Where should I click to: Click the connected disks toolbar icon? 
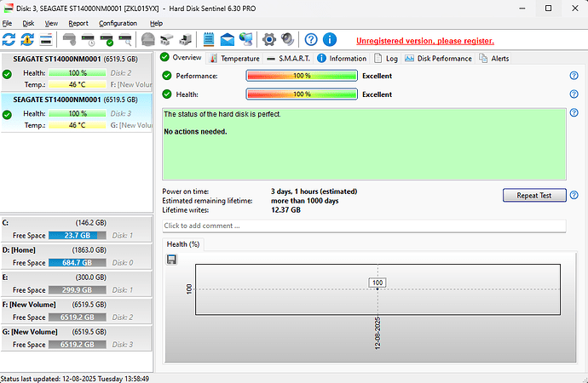pyautogui.click(x=167, y=39)
